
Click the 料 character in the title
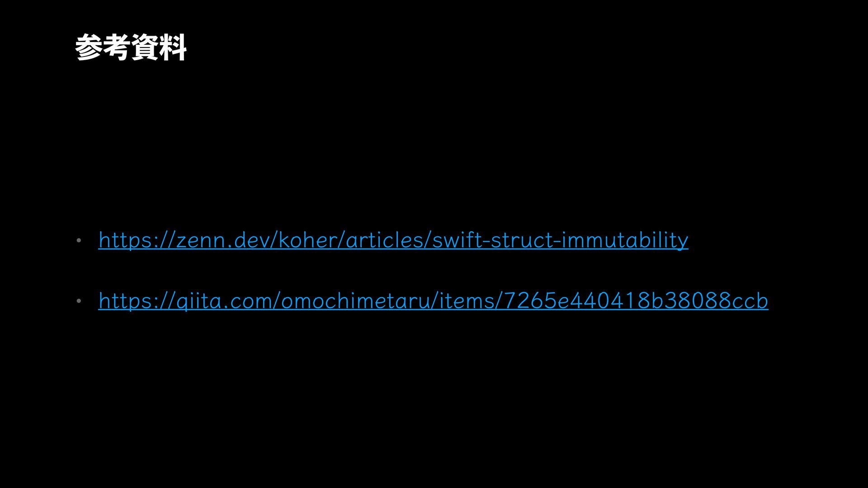173,47
